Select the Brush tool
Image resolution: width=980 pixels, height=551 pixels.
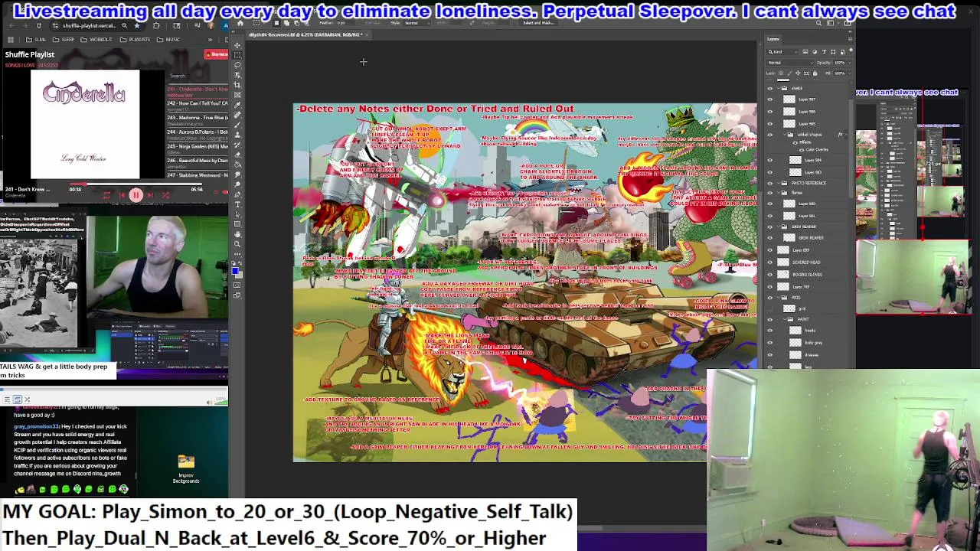click(237, 125)
